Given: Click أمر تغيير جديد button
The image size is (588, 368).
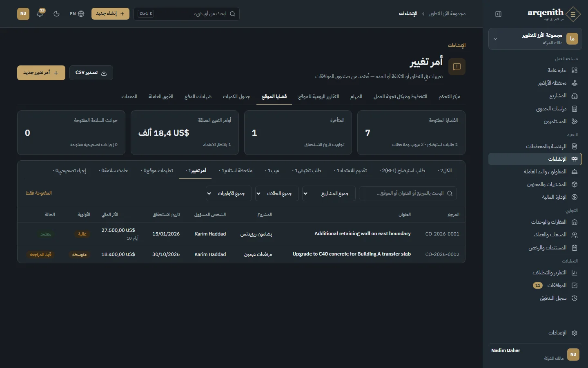Looking at the screenshot, I should pyautogui.click(x=41, y=73).
